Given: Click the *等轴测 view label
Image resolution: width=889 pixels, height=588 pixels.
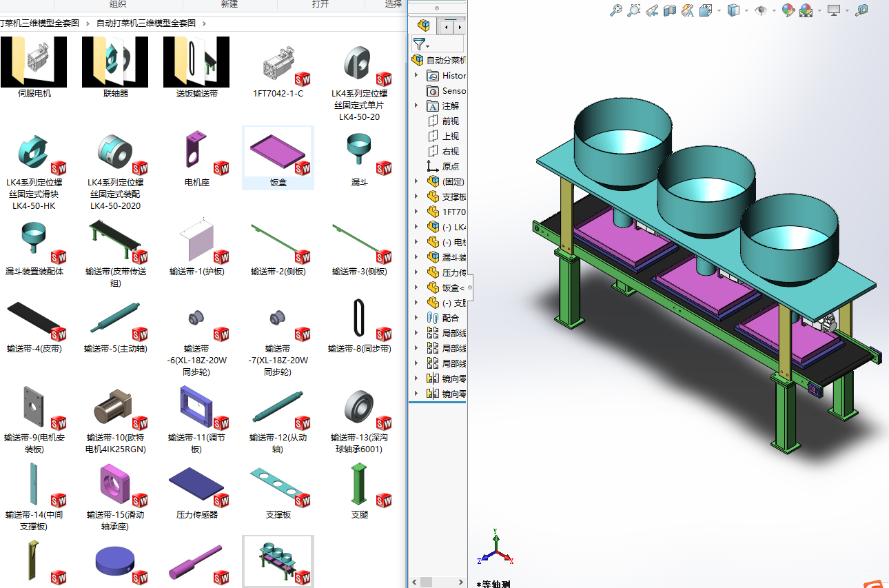Looking at the screenshot, I should click(x=495, y=583).
